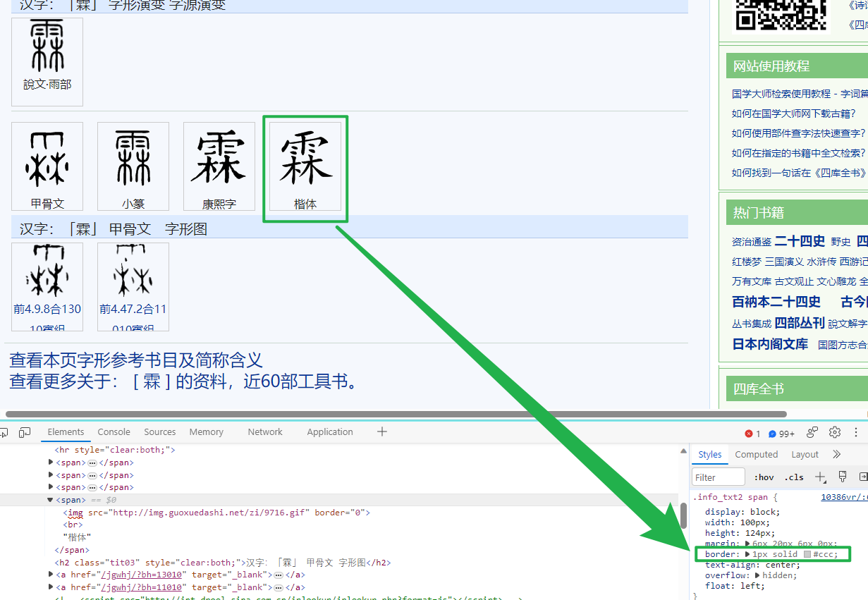Image resolution: width=868 pixels, height=600 pixels.
Task: Add a new style rule with plus icon
Action: click(821, 477)
